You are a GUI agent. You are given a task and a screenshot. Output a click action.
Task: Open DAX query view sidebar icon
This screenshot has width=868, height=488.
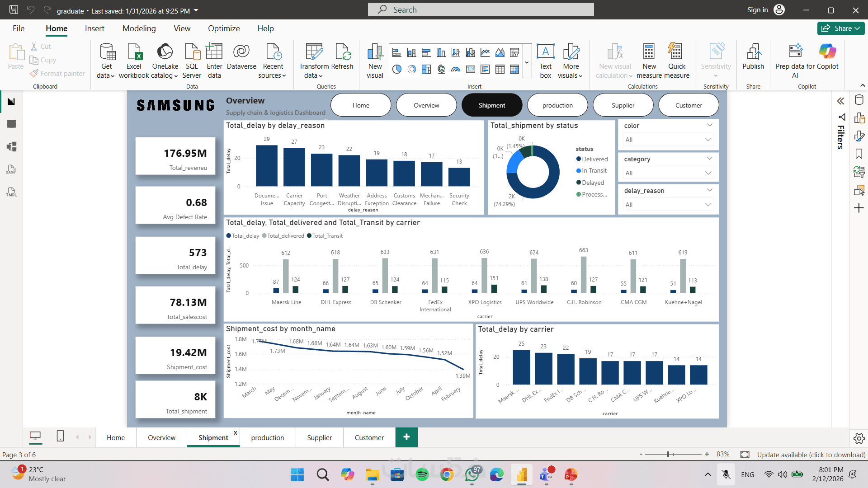(12, 169)
